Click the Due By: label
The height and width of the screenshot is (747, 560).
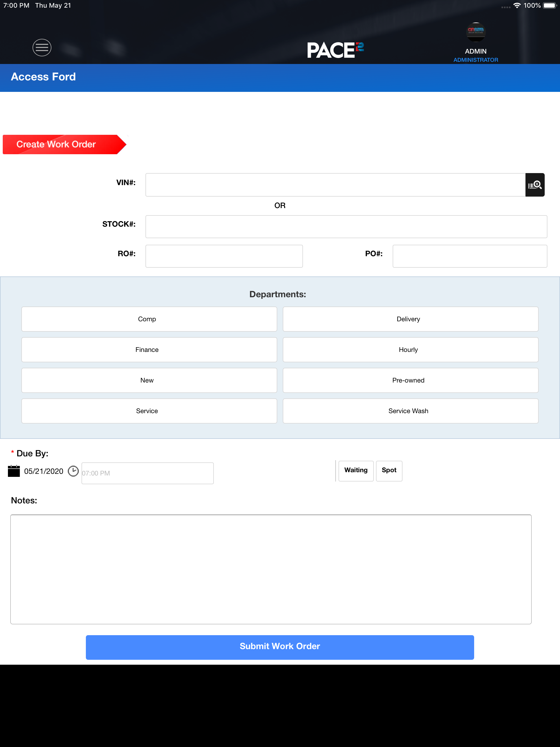(33, 453)
